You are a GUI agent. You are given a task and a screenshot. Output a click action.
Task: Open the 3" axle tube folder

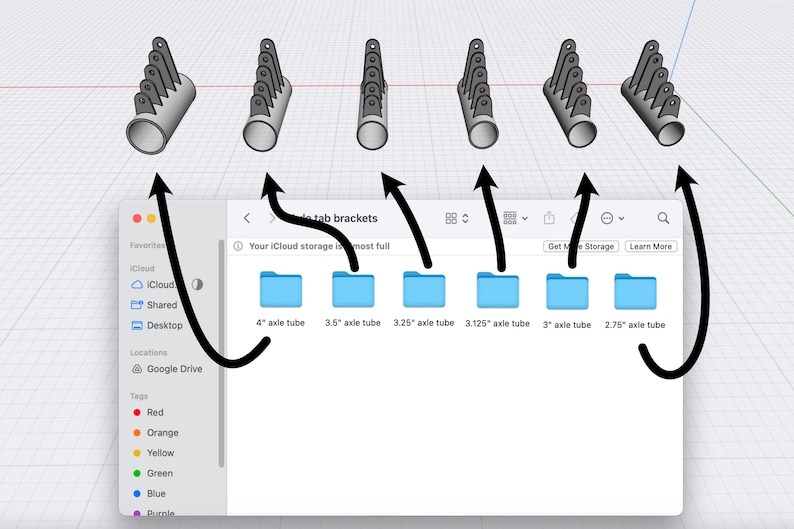pyautogui.click(x=567, y=291)
